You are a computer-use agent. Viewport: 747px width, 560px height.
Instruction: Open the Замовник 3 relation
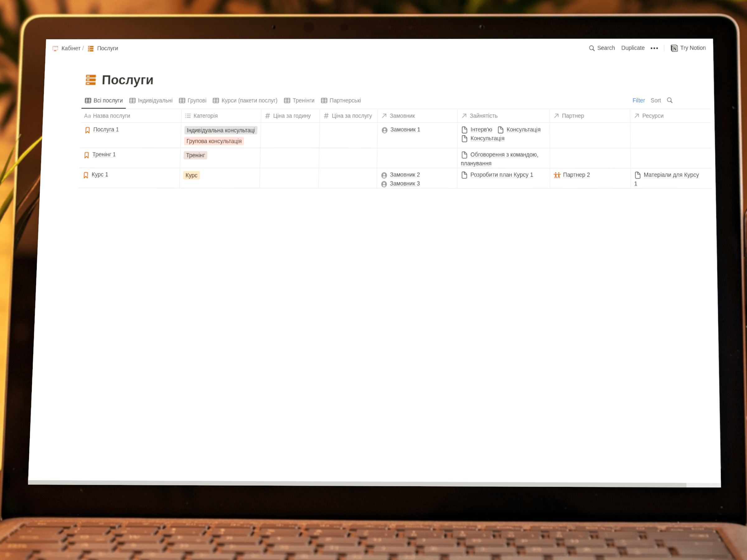point(405,184)
